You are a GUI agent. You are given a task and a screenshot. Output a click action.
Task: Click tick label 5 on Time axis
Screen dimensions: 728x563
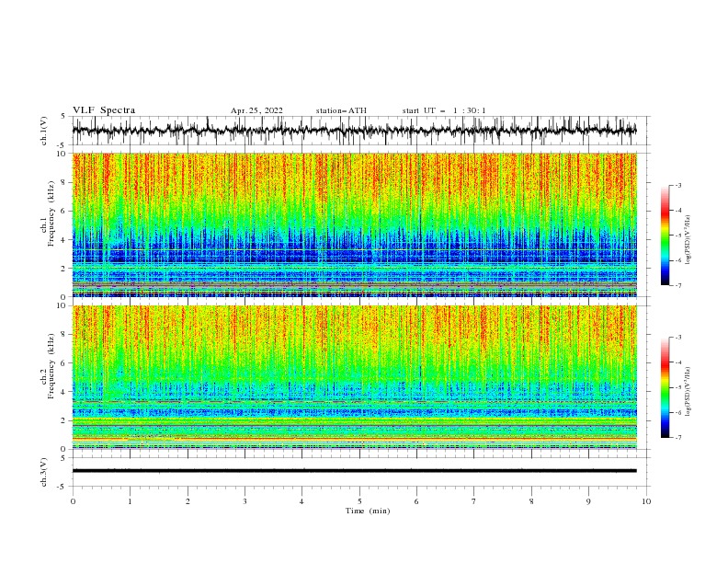359,501
